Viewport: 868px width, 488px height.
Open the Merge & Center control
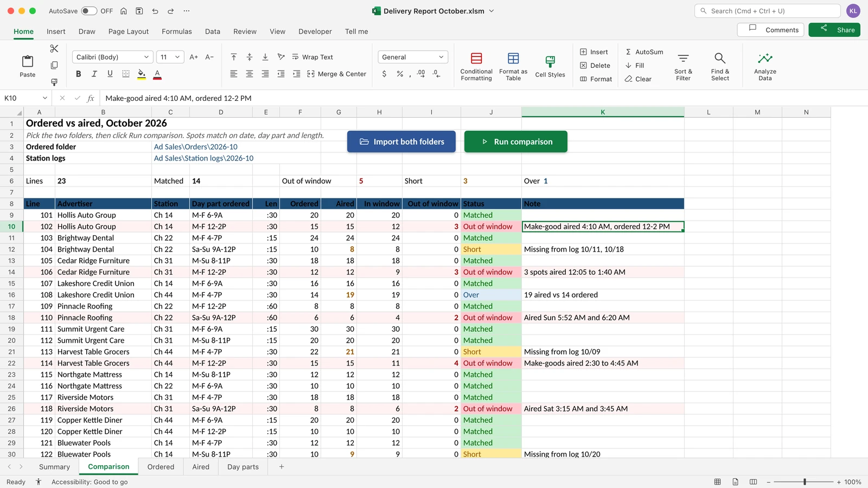pyautogui.click(x=336, y=74)
